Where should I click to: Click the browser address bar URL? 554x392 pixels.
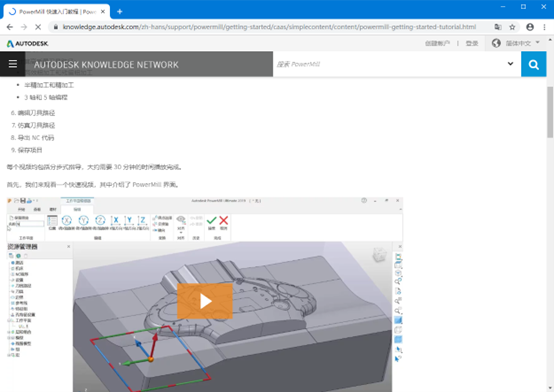269,27
